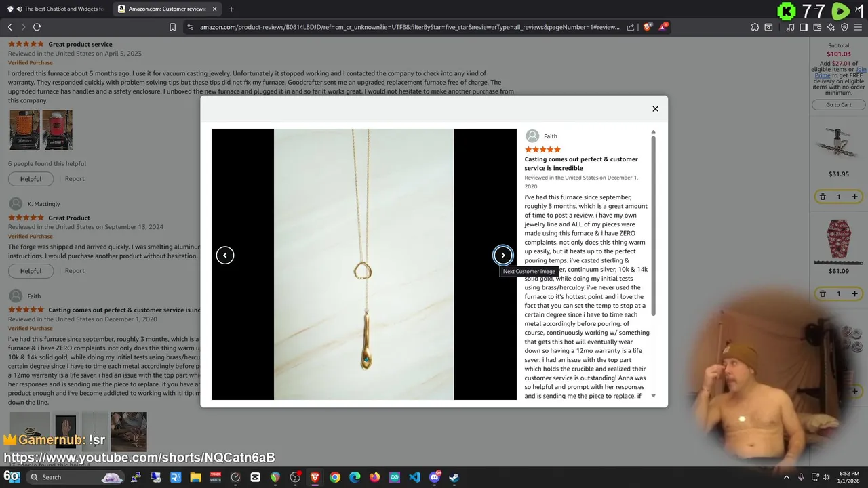Switch to the ChatBot and Widgets tab
Image resolution: width=868 pixels, height=488 pixels.
(x=56, y=9)
